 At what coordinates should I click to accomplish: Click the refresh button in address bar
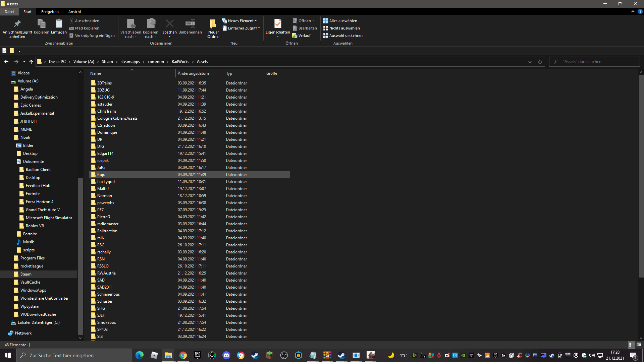[x=540, y=62]
